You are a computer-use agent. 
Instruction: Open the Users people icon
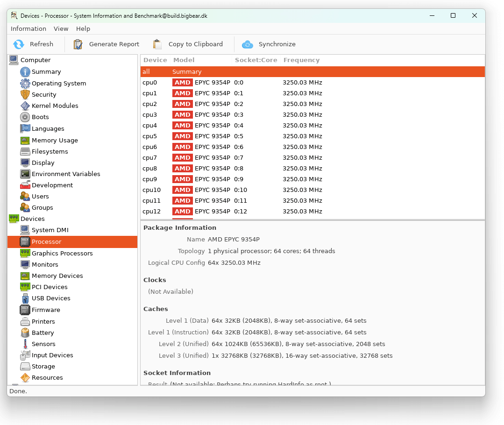25,197
